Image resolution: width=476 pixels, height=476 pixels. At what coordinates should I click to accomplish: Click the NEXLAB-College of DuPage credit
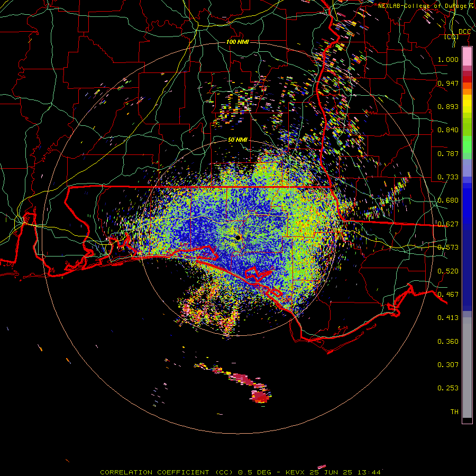(x=425, y=6)
